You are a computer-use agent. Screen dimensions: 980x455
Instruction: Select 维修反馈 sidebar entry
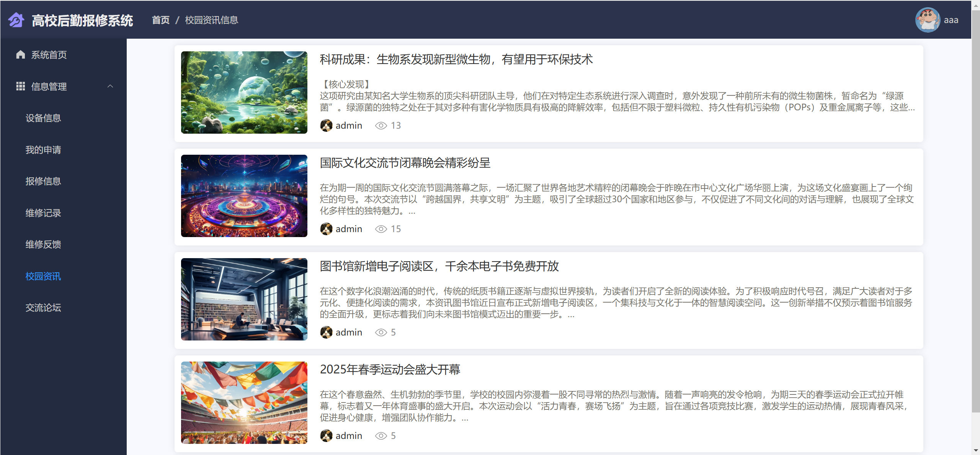[x=43, y=244]
